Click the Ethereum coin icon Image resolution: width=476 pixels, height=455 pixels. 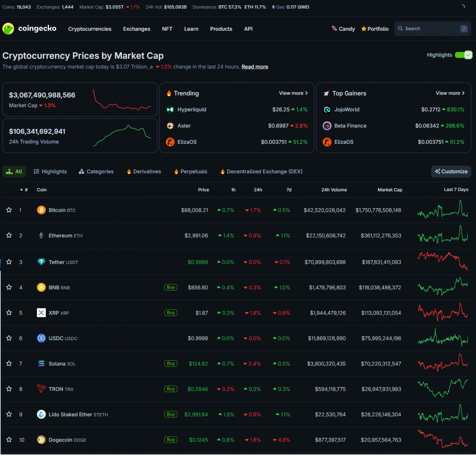(x=41, y=235)
